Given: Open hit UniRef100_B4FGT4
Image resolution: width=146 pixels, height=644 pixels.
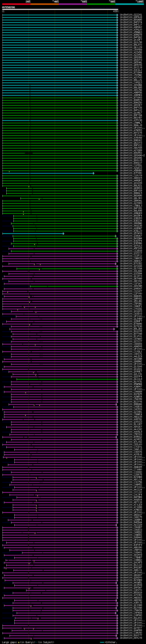Looking at the screenshot, I should click(x=131, y=22).
